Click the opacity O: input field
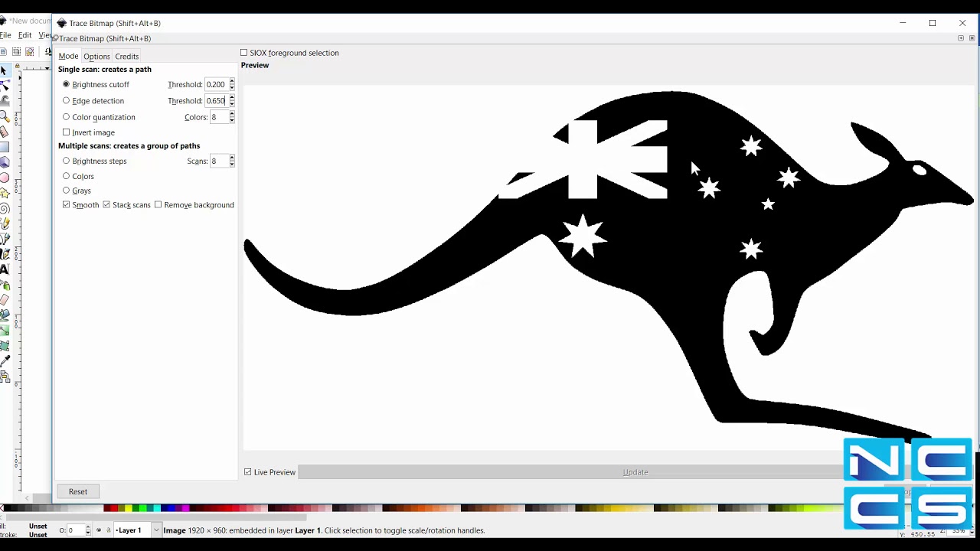The width and height of the screenshot is (980, 551). (x=76, y=530)
